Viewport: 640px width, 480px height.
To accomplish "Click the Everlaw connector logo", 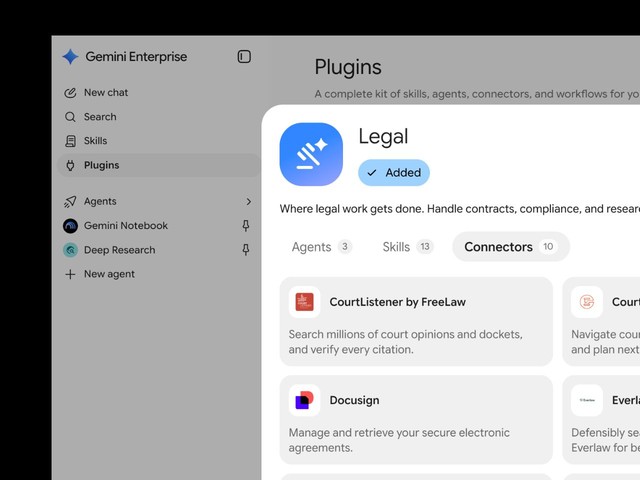I will (587, 400).
